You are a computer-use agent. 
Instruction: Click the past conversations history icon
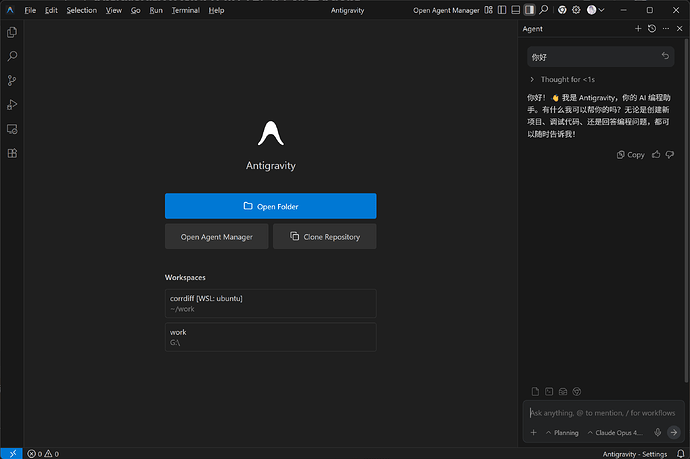pos(652,29)
